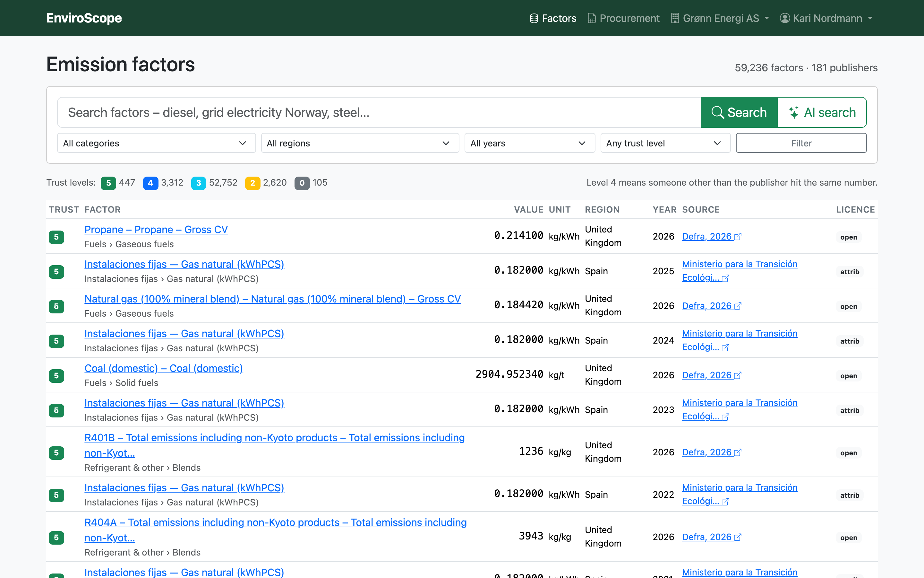Screen dimensions: 924x578
Task: Click the Filter button
Action: pyautogui.click(x=801, y=143)
